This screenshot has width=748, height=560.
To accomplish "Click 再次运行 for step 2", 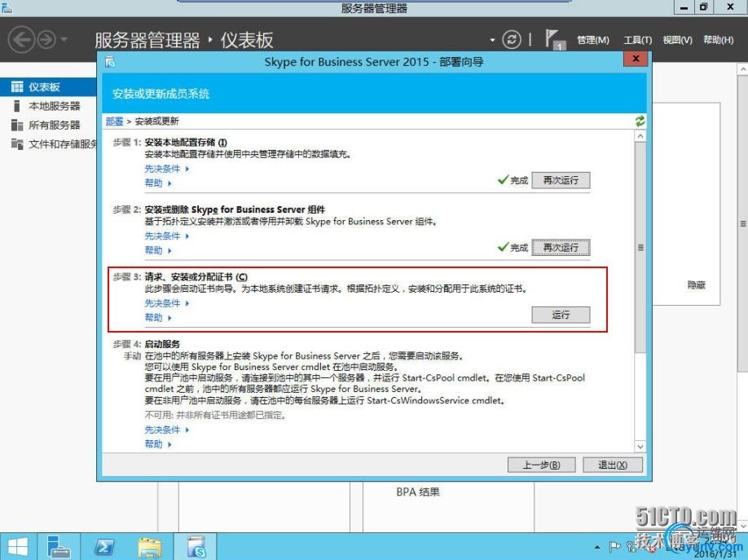I will point(561,248).
